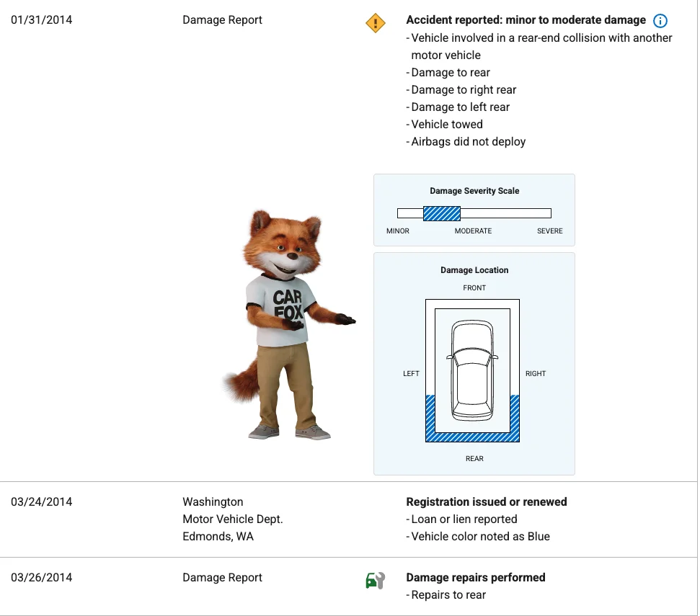Click the 'Loan or lien reported' line
700x616 pixels.
coord(464,519)
